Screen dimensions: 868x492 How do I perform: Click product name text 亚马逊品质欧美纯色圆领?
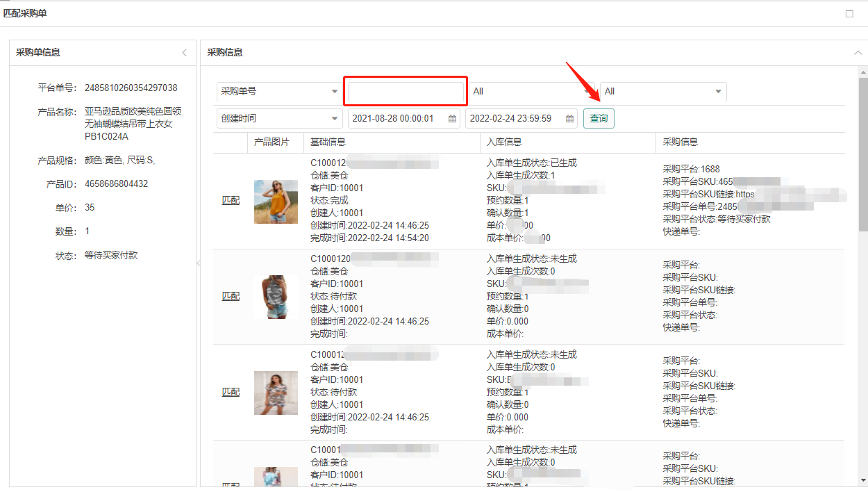point(133,111)
